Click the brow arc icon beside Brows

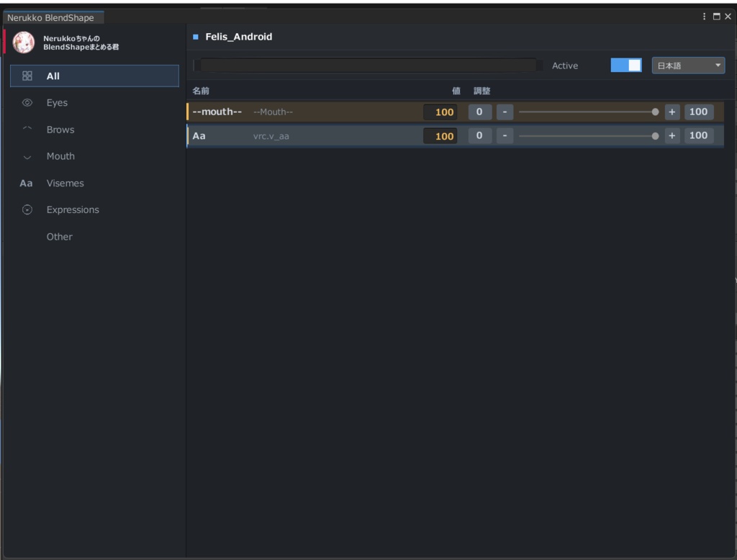[x=27, y=128]
